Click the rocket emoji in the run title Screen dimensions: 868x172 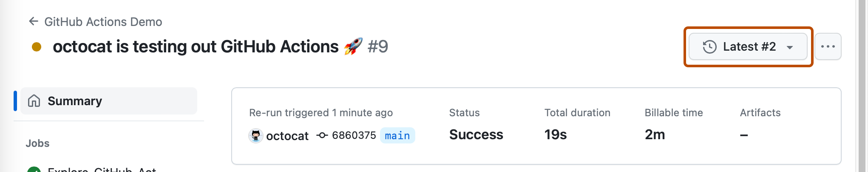point(353,46)
